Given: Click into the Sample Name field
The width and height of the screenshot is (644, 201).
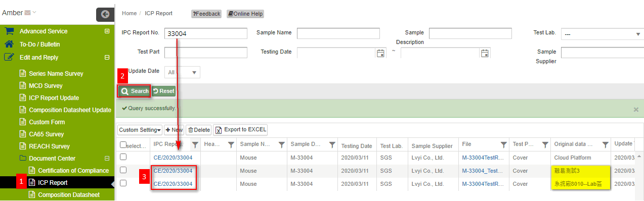Looking at the screenshot, I should click(338, 33).
